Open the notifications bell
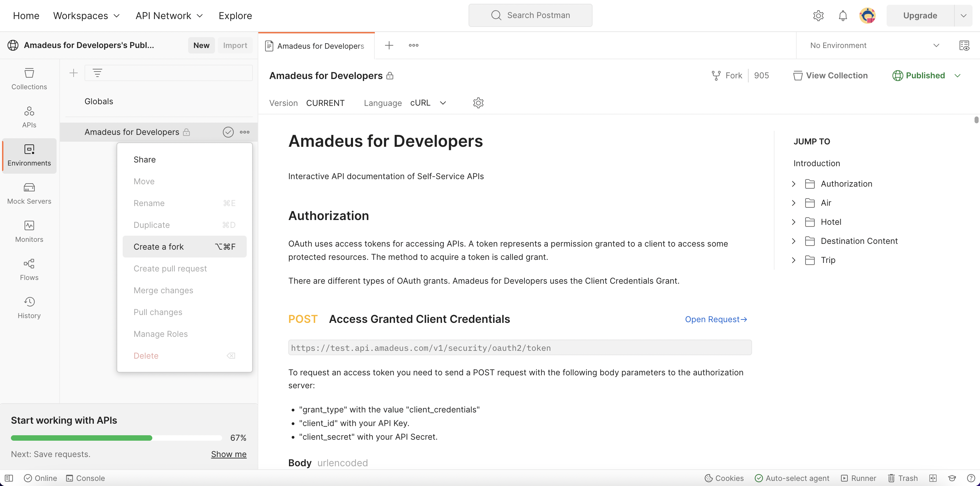 coord(843,16)
